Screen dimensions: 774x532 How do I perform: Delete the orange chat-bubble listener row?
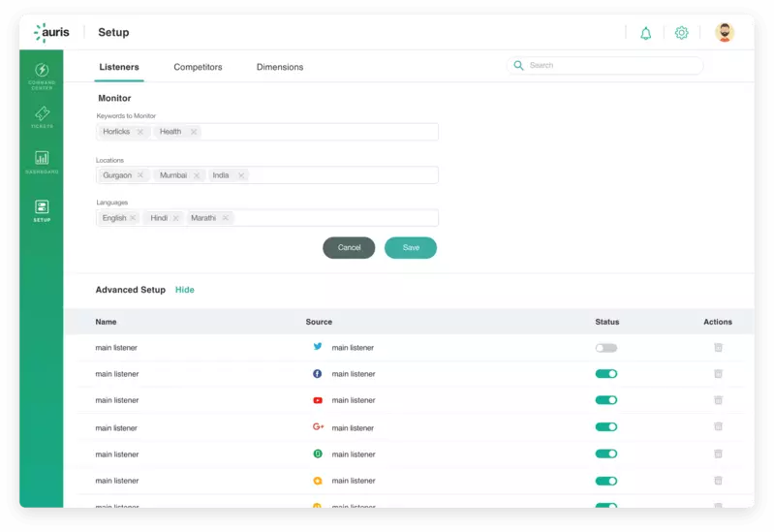(x=718, y=480)
